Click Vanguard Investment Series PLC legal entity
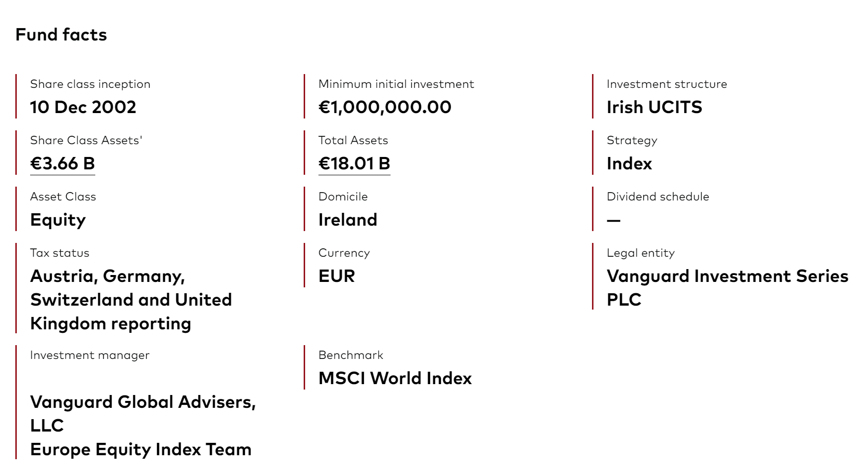The width and height of the screenshot is (868, 473). click(727, 287)
